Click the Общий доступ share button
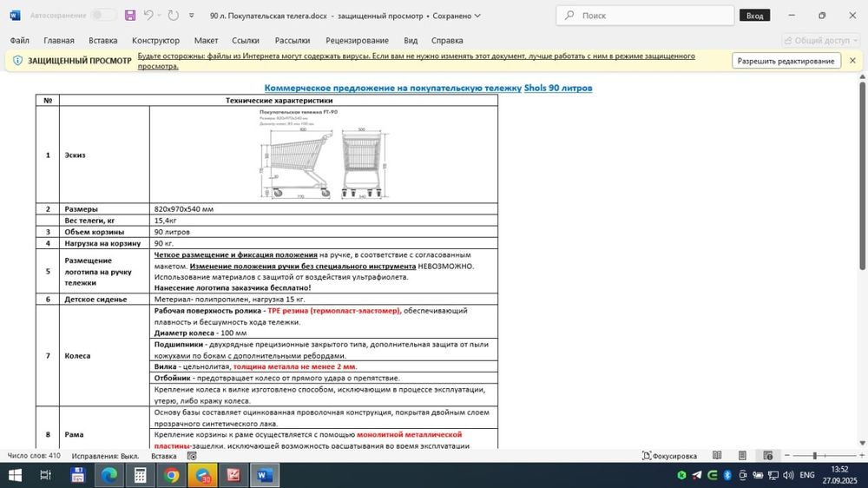This screenshot has height=488, width=868. 820,41
